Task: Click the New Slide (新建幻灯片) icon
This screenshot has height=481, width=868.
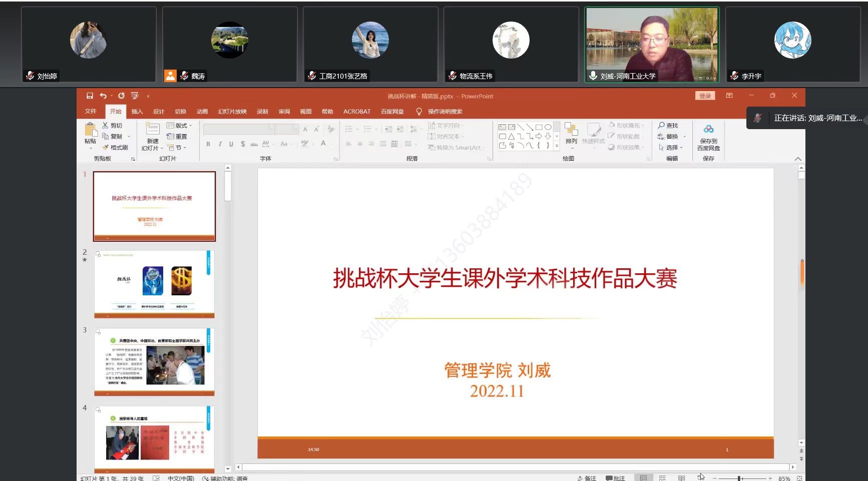Action: pyautogui.click(x=152, y=129)
